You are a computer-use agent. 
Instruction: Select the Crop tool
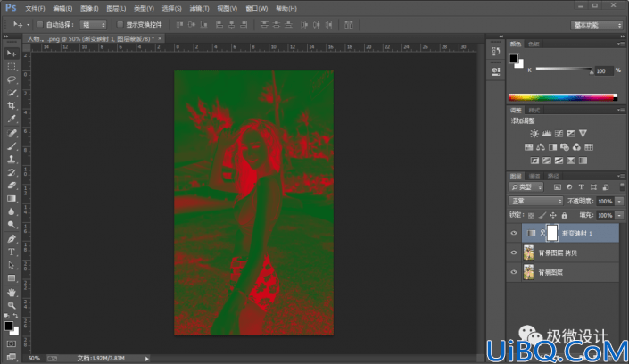click(x=12, y=105)
